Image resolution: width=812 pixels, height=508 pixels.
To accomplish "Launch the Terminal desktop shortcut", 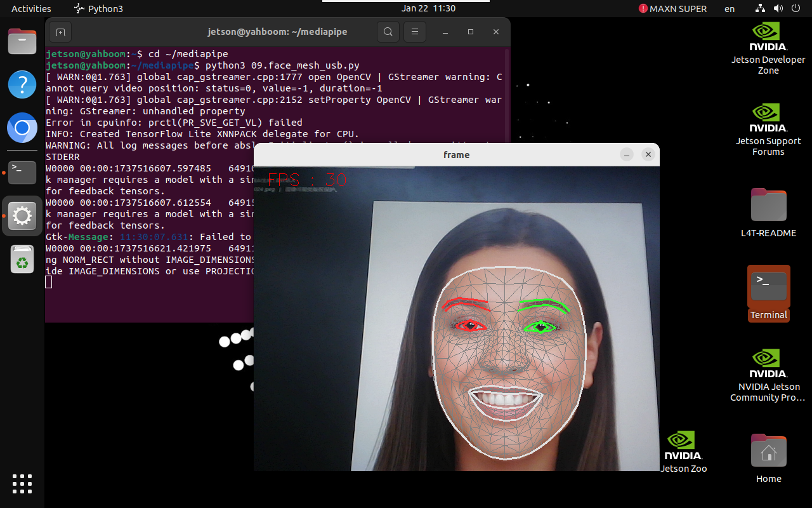I will point(768,294).
